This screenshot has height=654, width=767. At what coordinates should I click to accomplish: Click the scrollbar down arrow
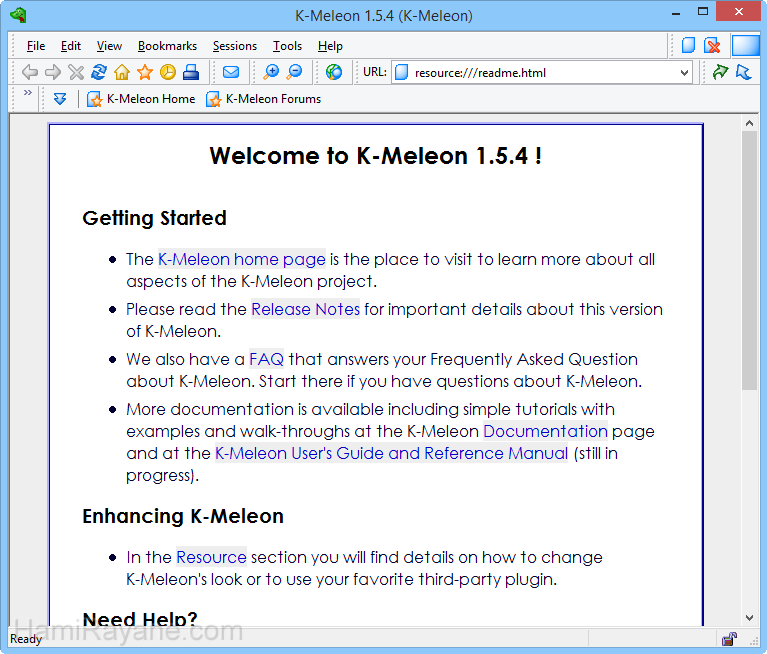(749, 618)
